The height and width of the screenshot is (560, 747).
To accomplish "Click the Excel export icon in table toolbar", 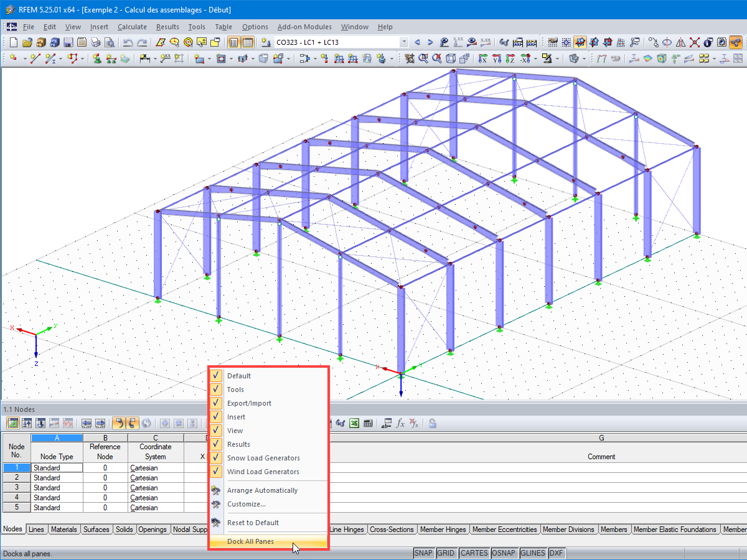I will (x=354, y=423).
